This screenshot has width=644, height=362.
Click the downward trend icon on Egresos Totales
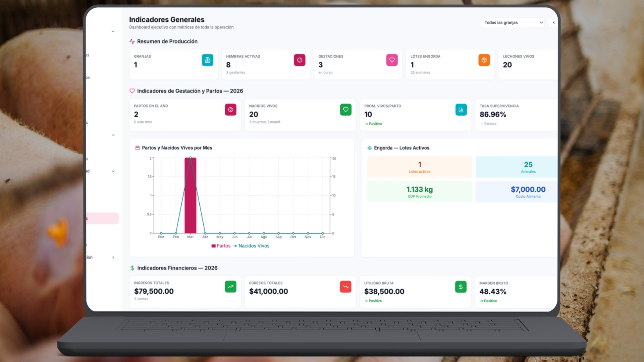345,287
